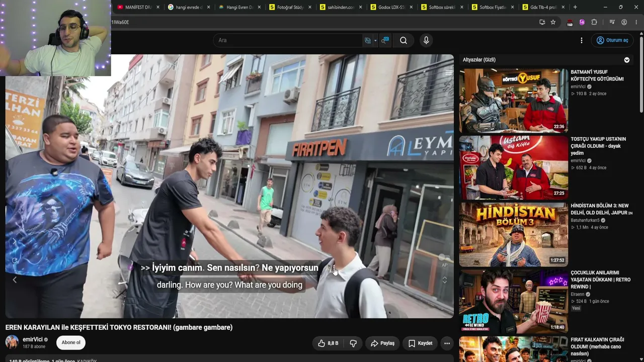Sign in with the Oturum aç button
This screenshot has width=644, height=362.
point(612,40)
